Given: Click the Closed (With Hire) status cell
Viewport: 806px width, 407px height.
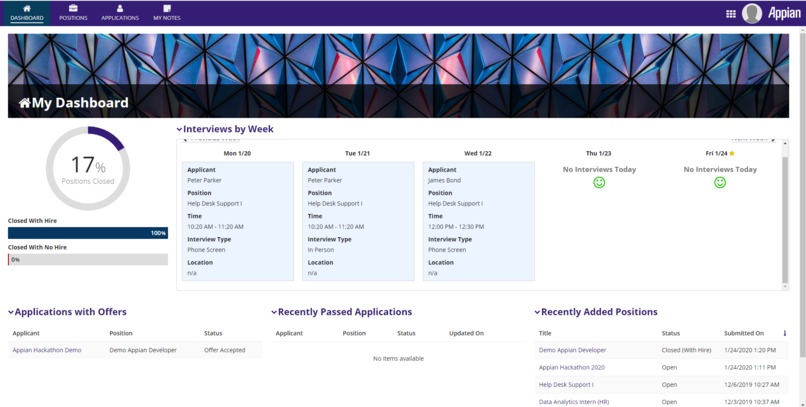Looking at the screenshot, I should click(x=686, y=350).
